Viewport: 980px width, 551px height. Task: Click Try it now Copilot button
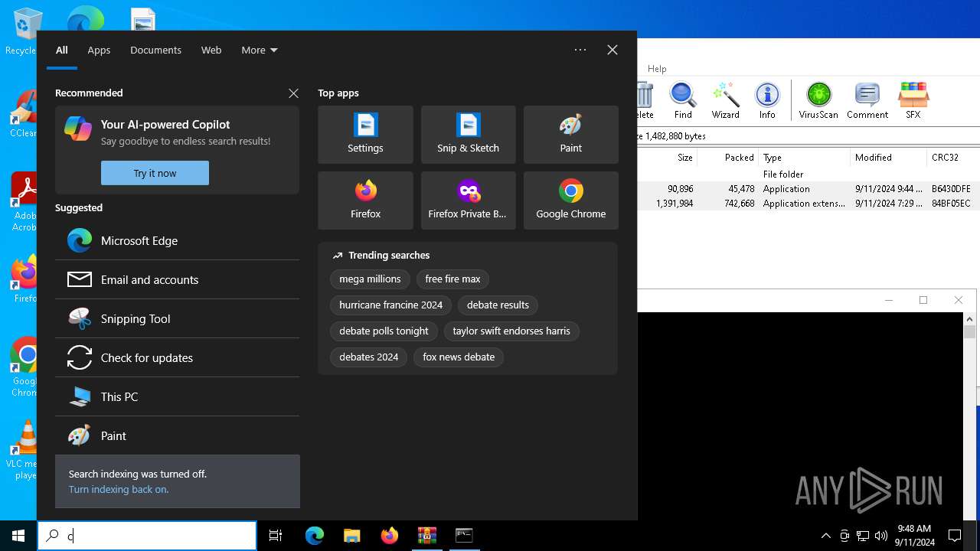click(x=155, y=173)
